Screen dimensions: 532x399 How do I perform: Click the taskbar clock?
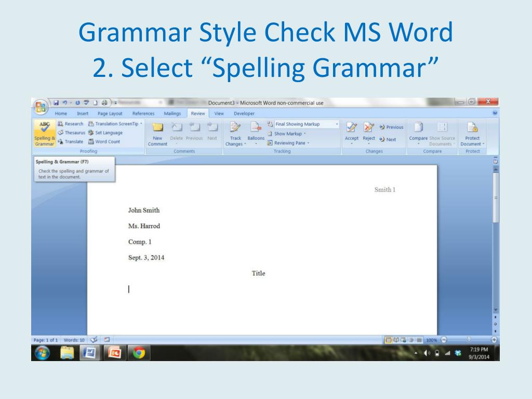[478, 353]
